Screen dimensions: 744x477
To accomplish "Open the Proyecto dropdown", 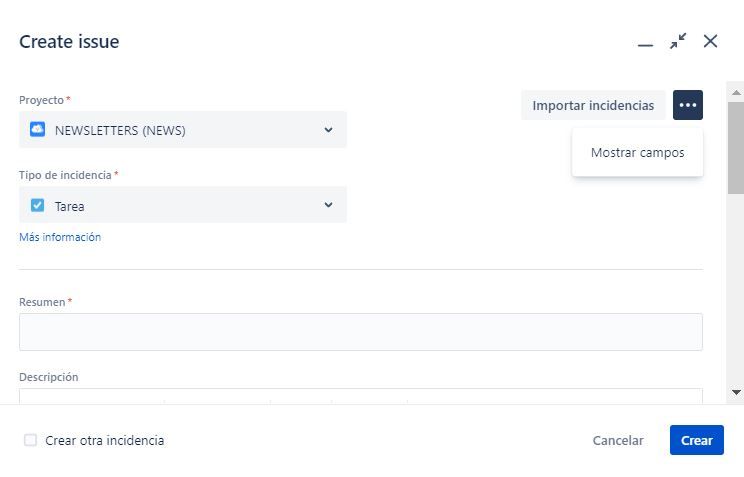I will [x=183, y=130].
